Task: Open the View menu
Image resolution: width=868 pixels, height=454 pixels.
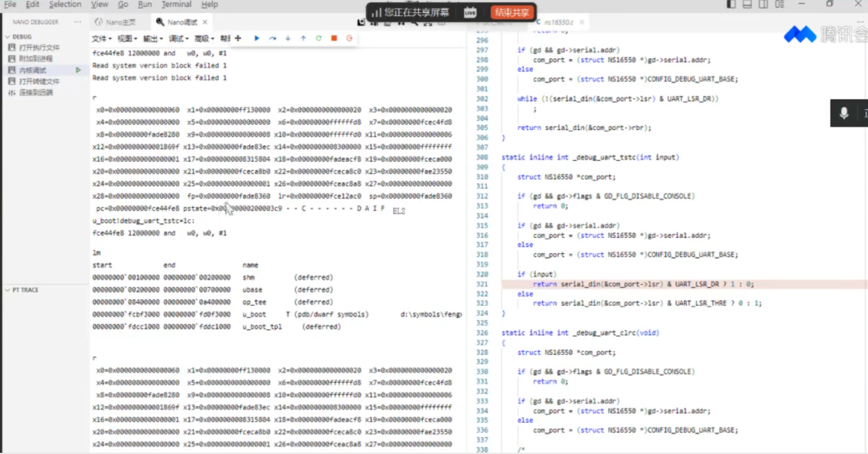Action: [x=99, y=4]
